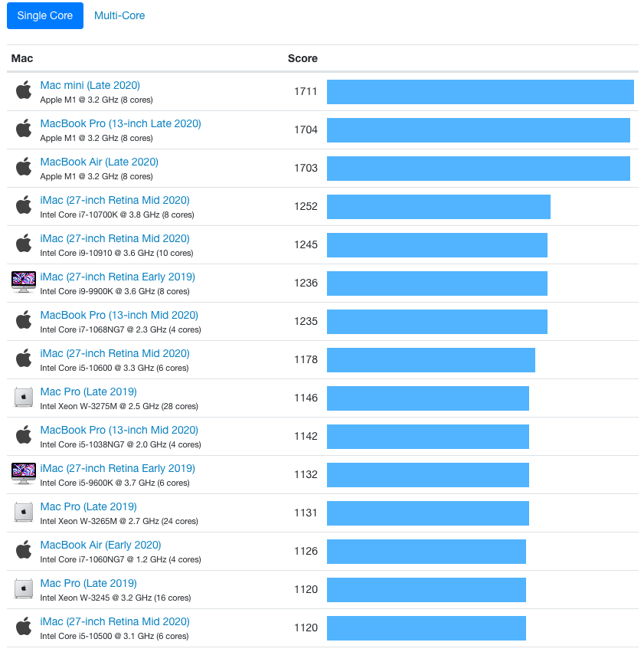The image size is (644, 652).
Task: Open the MacBook Pro (13-inch Mid 2020) link
Action: (x=119, y=315)
